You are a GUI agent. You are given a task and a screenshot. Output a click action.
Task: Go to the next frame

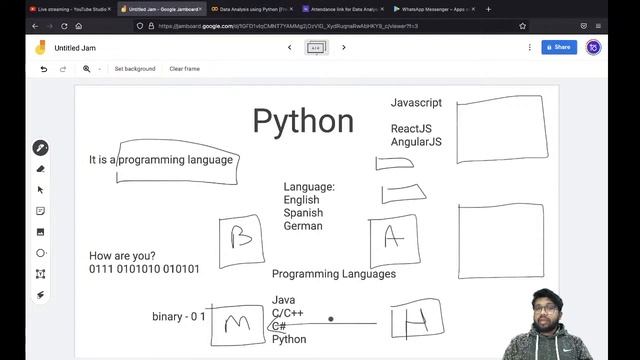pos(344,47)
